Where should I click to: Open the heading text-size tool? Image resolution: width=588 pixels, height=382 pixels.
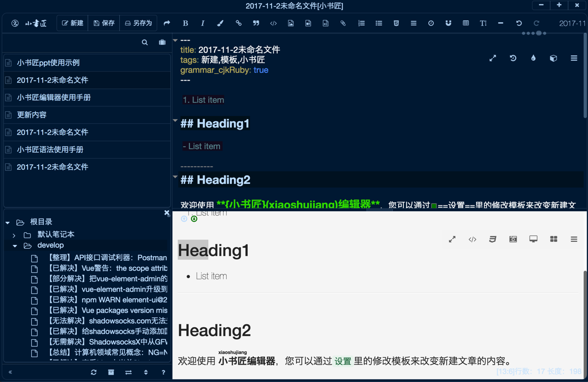coord(483,23)
